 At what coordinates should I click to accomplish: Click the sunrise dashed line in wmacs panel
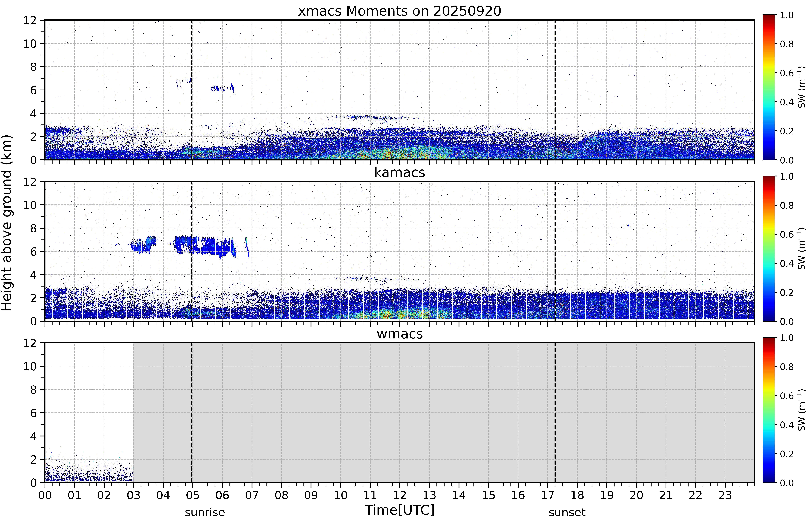(191, 413)
